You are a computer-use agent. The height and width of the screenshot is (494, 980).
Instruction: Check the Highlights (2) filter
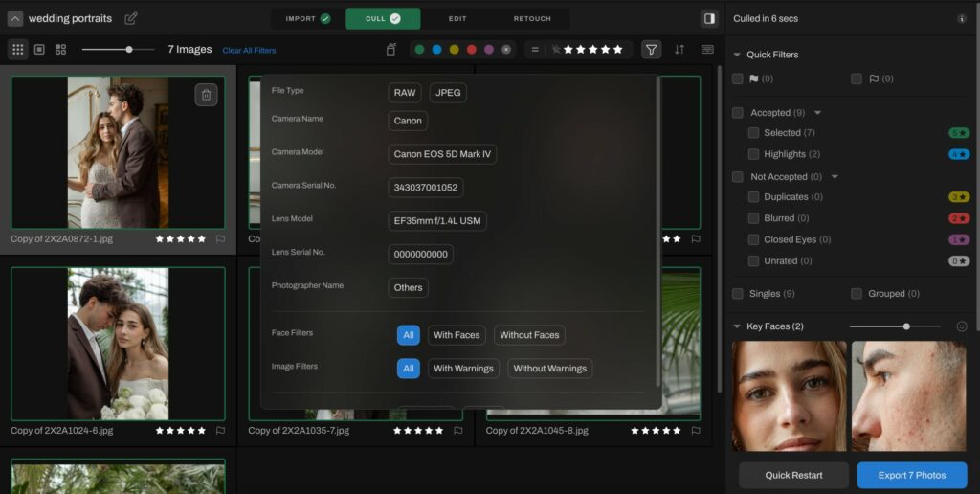(754, 154)
